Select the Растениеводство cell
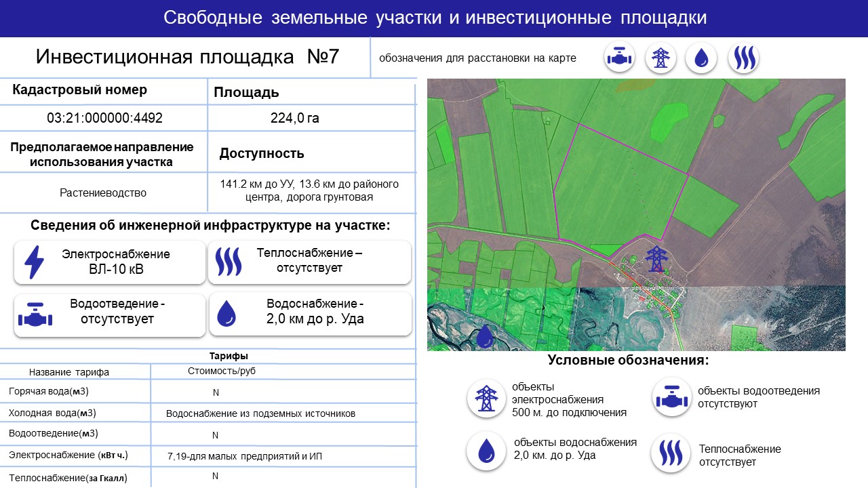Screen dimensions: 868x488 [103, 193]
